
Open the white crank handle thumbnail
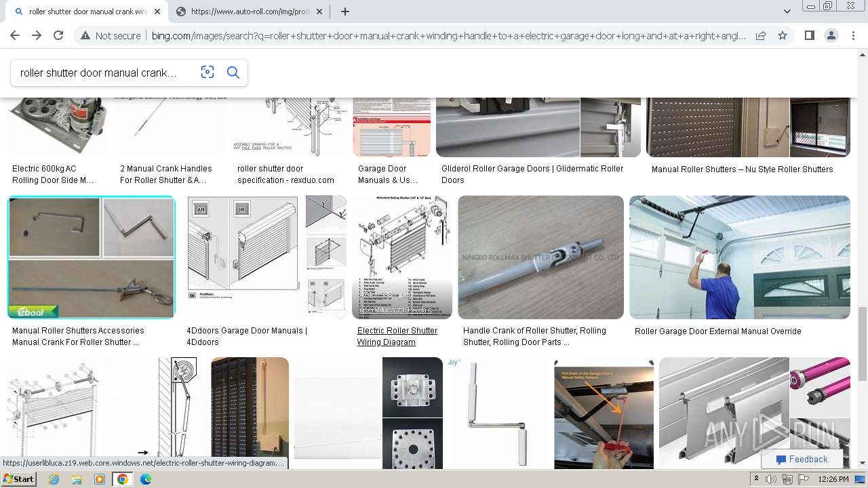(498, 413)
